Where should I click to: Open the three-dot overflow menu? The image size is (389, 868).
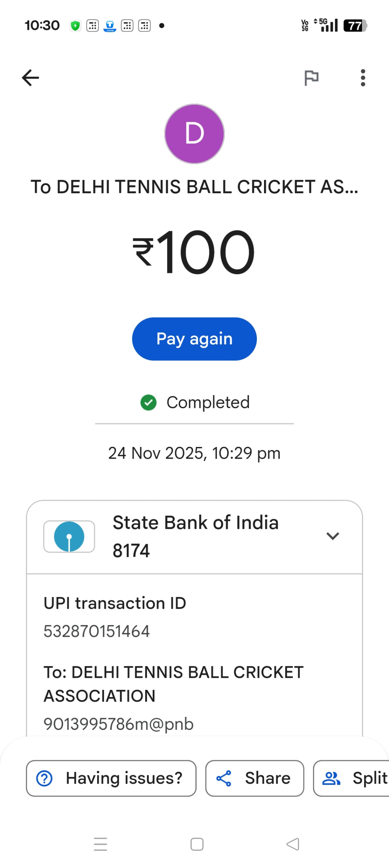pos(363,78)
